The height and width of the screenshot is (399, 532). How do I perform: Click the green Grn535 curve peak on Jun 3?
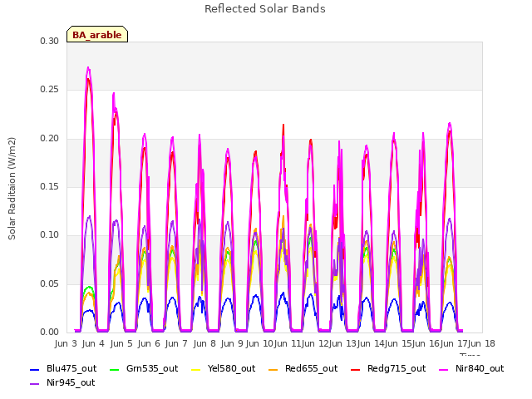click(x=89, y=287)
